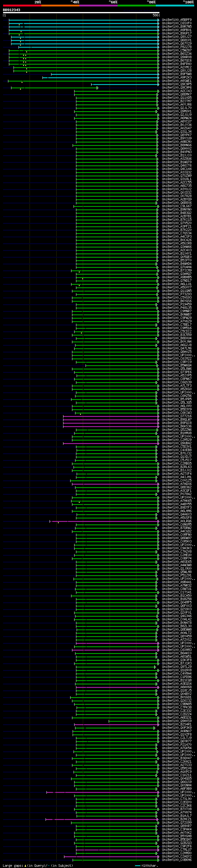This screenshot has width=197, height=868.
Task: Select hit label UniRef100_B4FR40
Action: click(177, 64)
